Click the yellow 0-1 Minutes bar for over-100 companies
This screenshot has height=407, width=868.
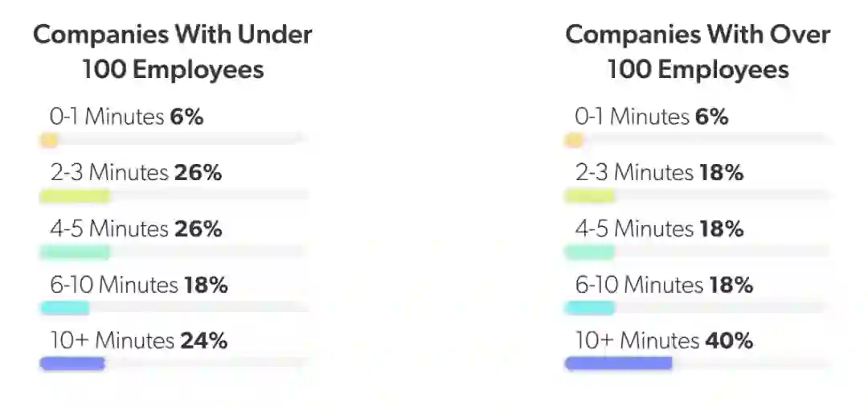[574, 141]
